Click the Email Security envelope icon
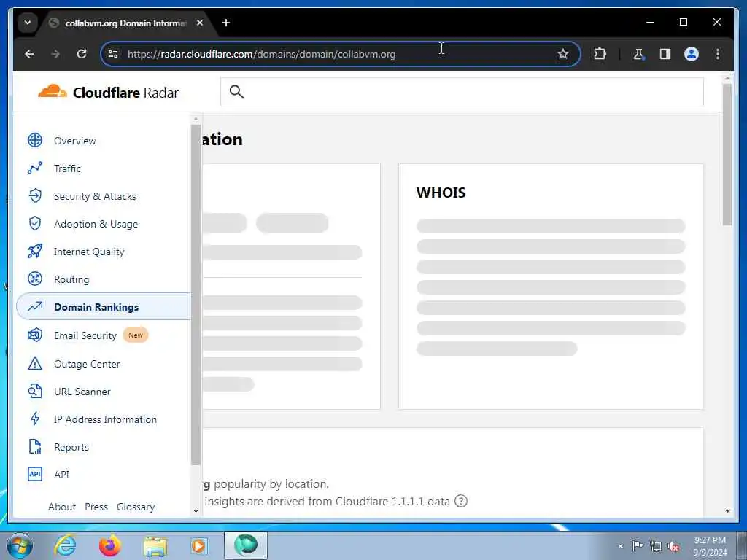The width and height of the screenshot is (747, 560). pyautogui.click(x=35, y=335)
